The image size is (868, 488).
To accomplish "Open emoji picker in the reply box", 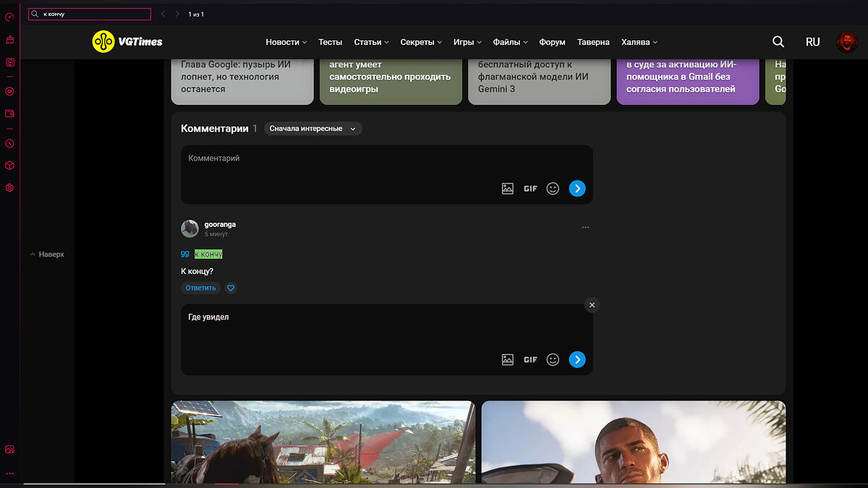I will tap(553, 359).
